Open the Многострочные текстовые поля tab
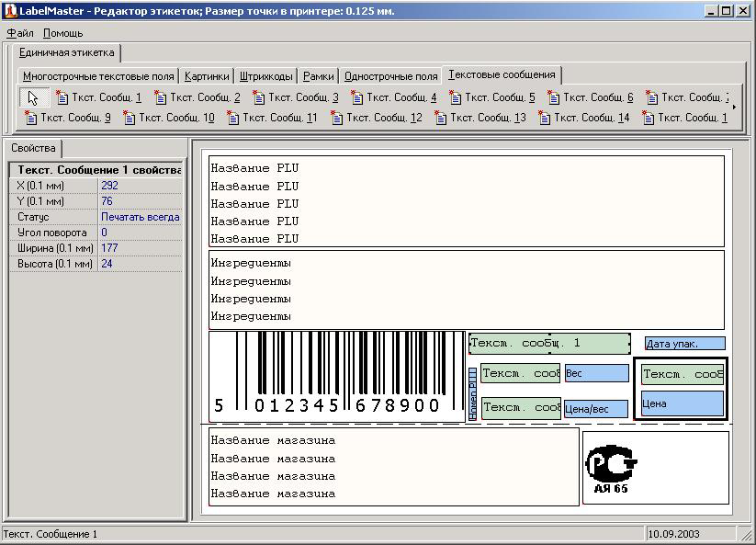This screenshot has width=756, height=545. click(x=98, y=76)
